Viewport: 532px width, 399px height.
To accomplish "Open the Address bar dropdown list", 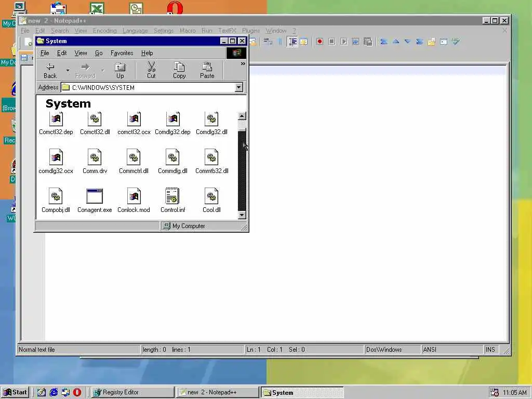I will [239, 87].
